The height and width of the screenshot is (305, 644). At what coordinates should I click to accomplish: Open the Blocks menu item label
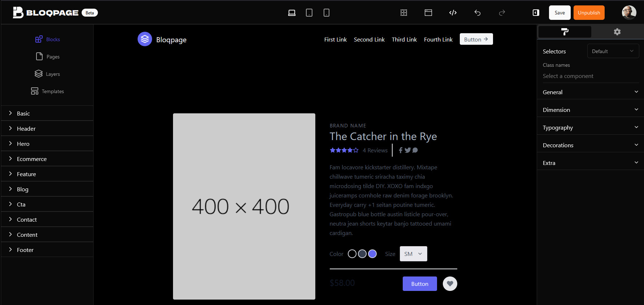tap(53, 39)
